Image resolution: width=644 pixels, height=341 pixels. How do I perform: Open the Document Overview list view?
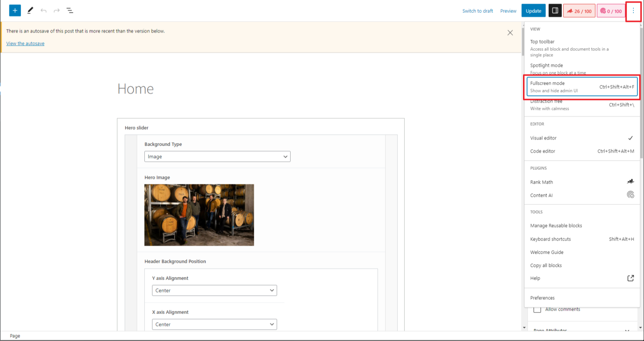[70, 11]
